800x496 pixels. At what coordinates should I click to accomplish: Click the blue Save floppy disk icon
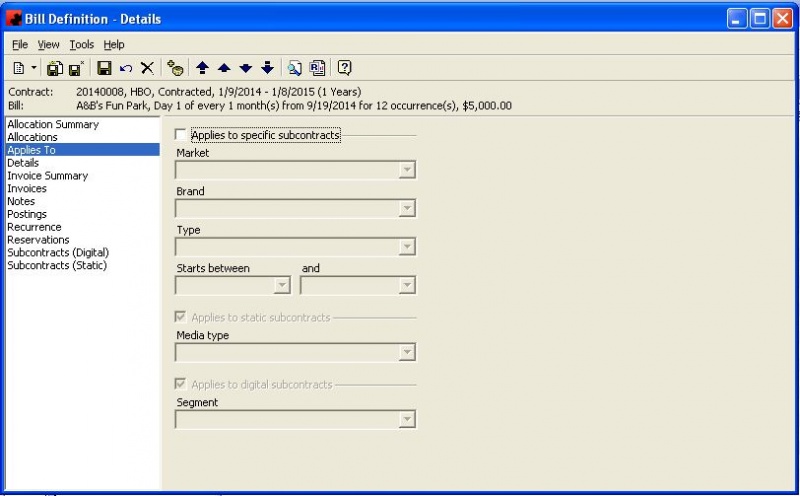pyautogui.click(x=103, y=68)
